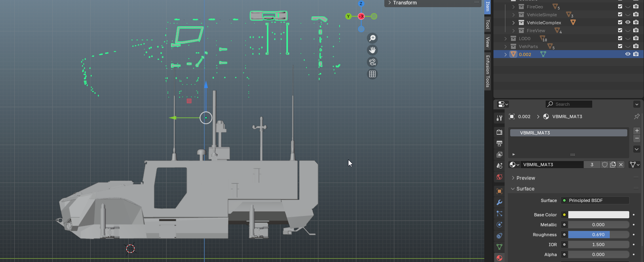This screenshot has height=262, width=644.
Task: Switch to the Tool sidebar tab
Action: 487,24
